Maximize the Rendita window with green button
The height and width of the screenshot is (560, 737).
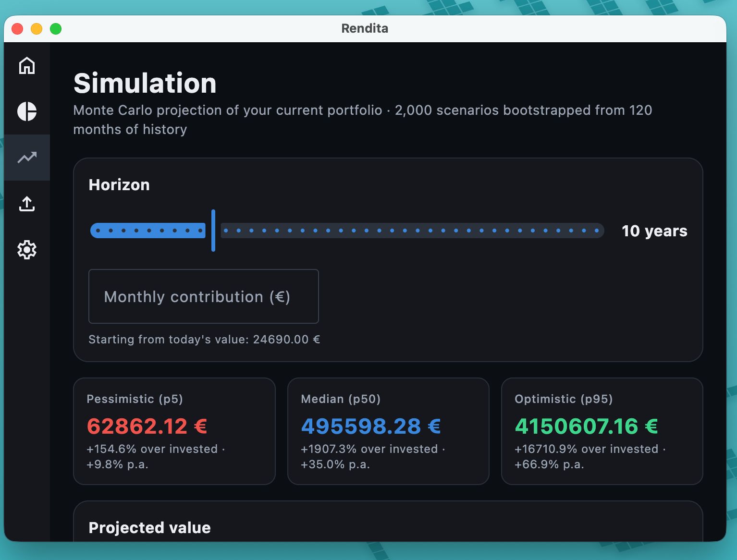(56, 29)
